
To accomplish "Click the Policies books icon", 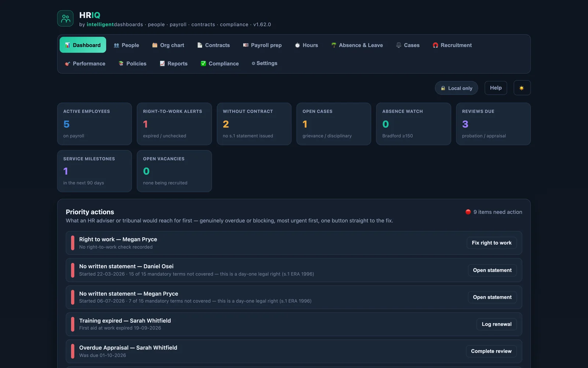I will pyautogui.click(x=121, y=64).
